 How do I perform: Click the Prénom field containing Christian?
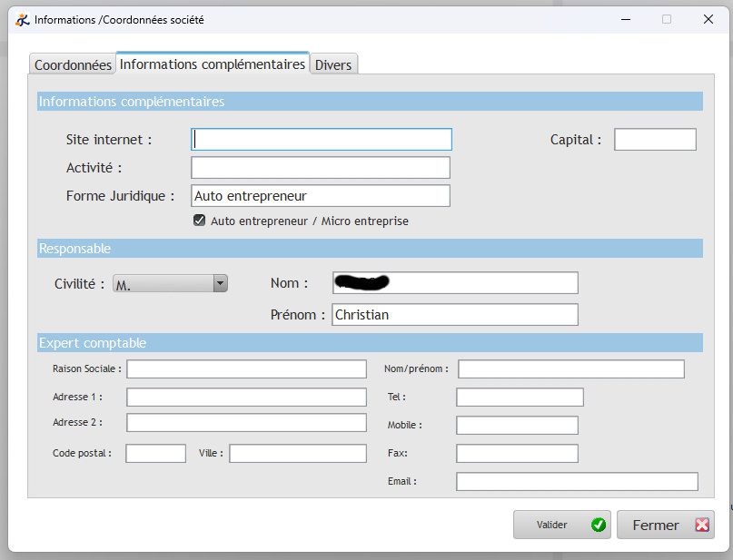[454, 314]
